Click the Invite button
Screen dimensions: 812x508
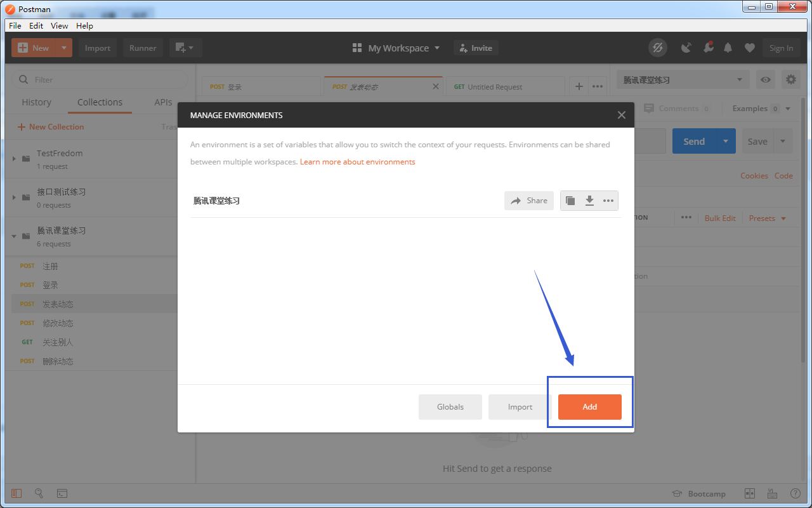[x=476, y=48]
